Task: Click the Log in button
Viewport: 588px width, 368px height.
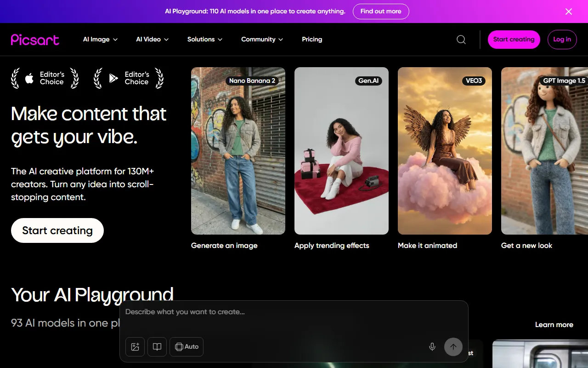Action: (562, 40)
